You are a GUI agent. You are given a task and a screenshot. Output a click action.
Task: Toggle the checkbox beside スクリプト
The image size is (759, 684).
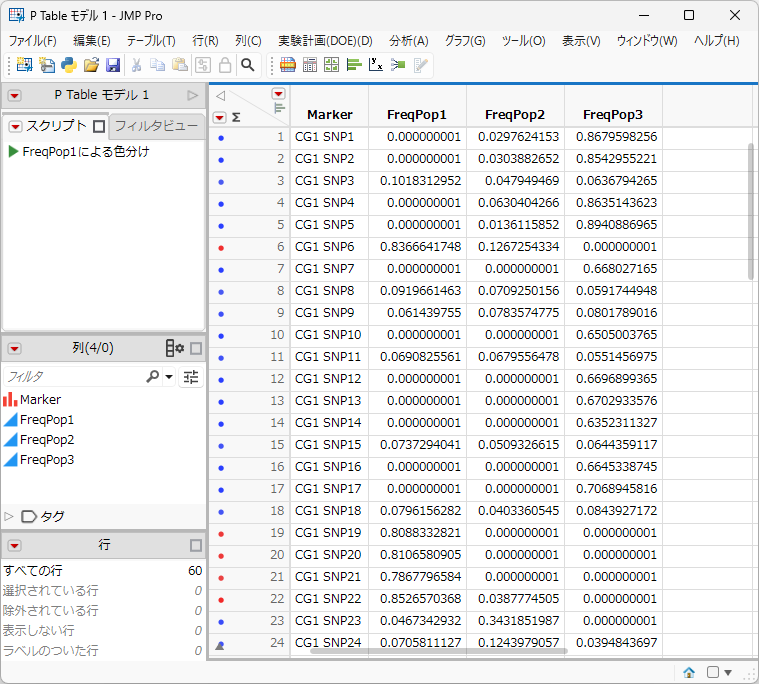click(x=99, y=126)
